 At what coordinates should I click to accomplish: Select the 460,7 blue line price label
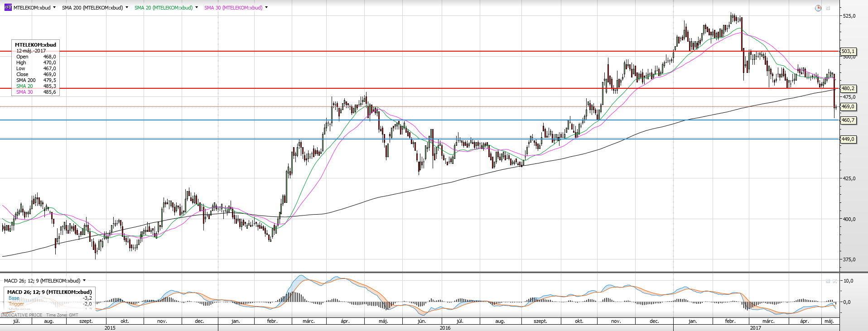(849, 120)
